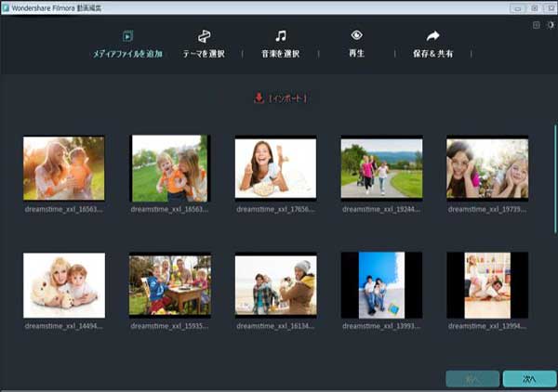The height and width of the screenshot is (392, 558).
Task: Click the red import download icon
Action: click(259, 98)
